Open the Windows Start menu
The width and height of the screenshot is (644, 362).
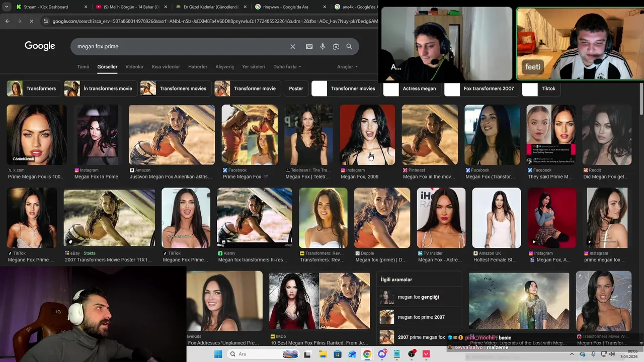(x=218, y=354)
